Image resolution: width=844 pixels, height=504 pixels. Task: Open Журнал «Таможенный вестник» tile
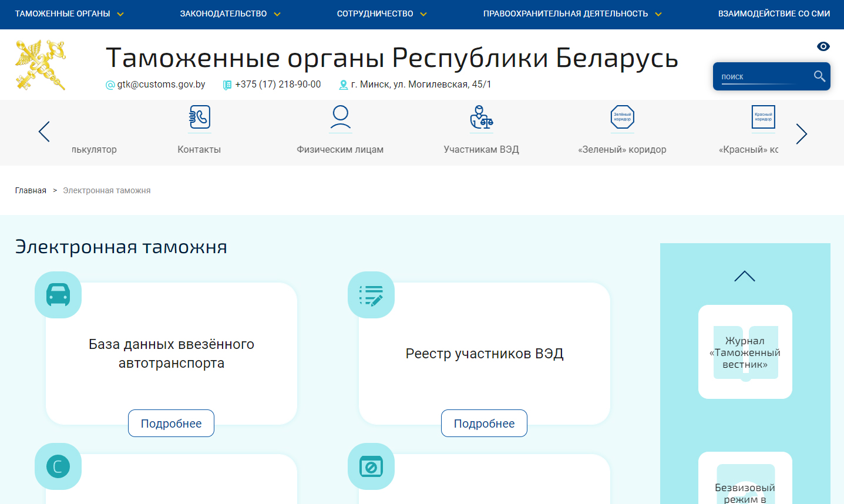point(745,352)
